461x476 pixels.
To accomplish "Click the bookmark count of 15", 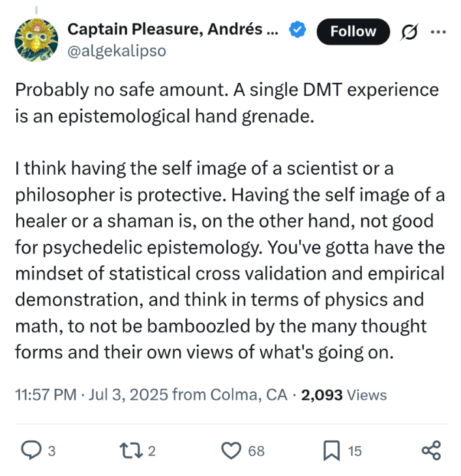I will coord(355,451).
